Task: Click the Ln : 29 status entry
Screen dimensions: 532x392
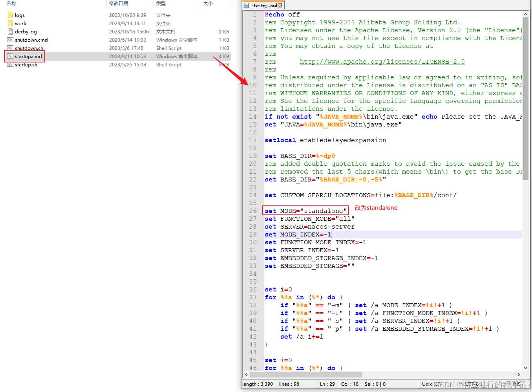Action: pyautogui.click(x=327, y=384)
